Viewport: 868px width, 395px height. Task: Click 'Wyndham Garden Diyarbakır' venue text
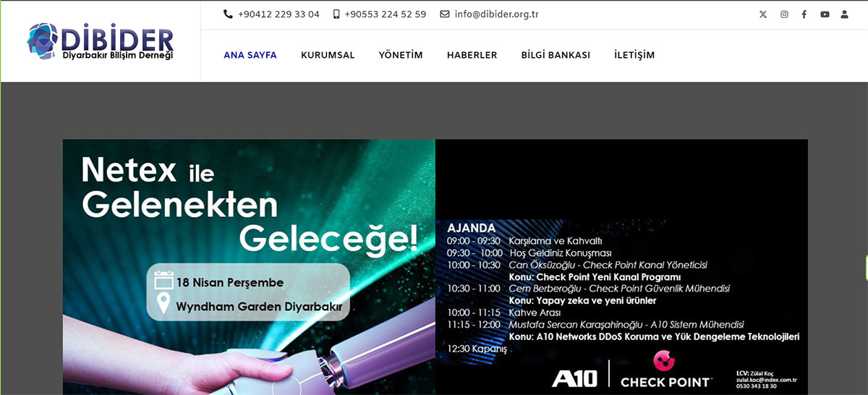coord(259,306)
